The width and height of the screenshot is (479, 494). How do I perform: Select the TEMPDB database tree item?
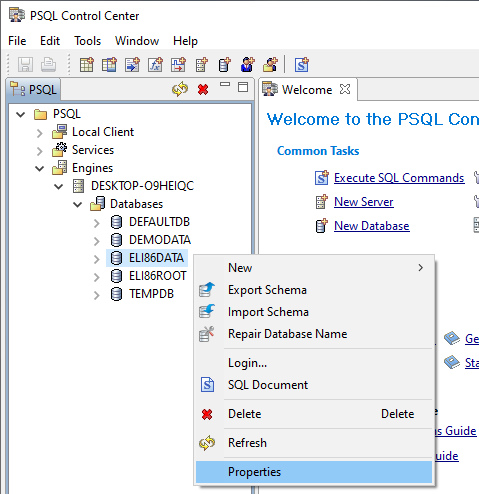(151, 294)
